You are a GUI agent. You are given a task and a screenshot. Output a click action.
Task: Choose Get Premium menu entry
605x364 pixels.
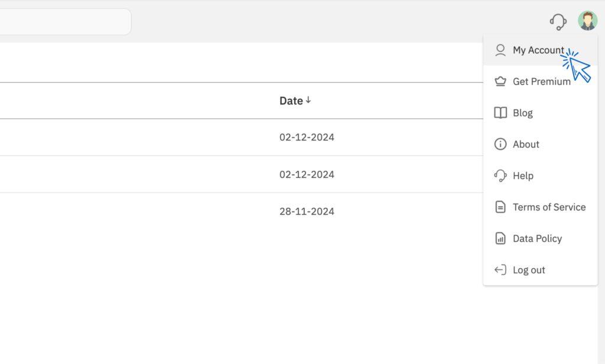click(x=541, y=82)
